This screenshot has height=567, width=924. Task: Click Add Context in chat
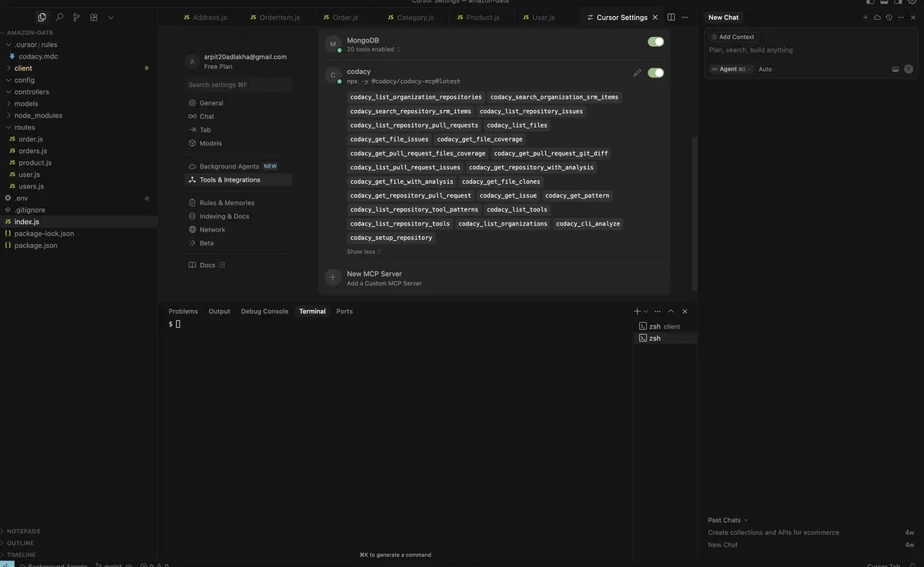click(733, 37)
